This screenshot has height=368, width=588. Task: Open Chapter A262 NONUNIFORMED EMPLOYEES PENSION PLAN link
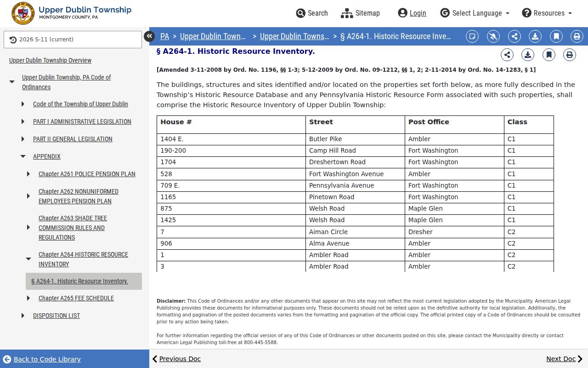point(79,196)
